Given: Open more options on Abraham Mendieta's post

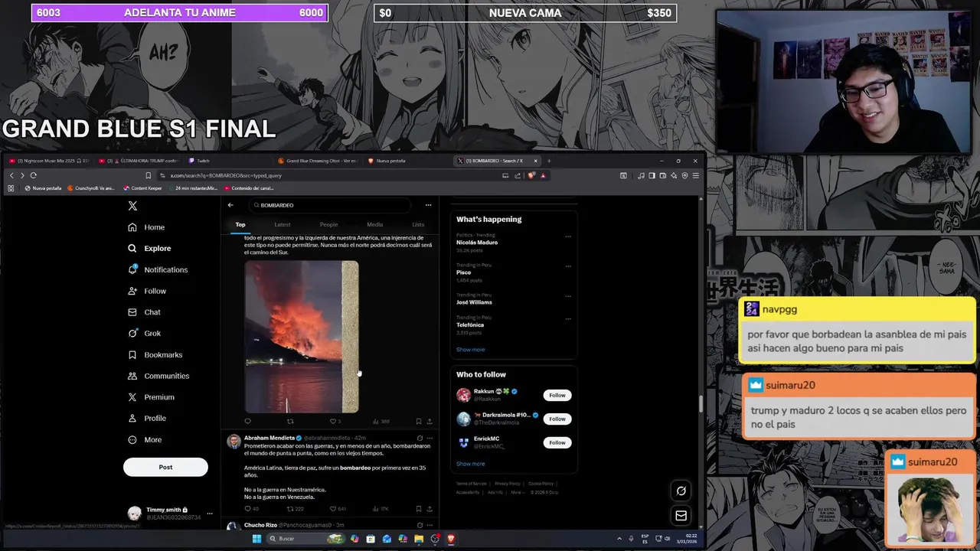Looking at the screenshot, I should pyautogui.click(x=430, y=439).
